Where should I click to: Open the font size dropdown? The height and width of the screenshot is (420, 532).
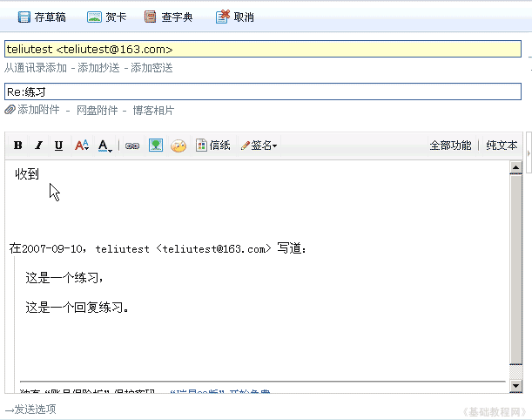pos(82,146)
